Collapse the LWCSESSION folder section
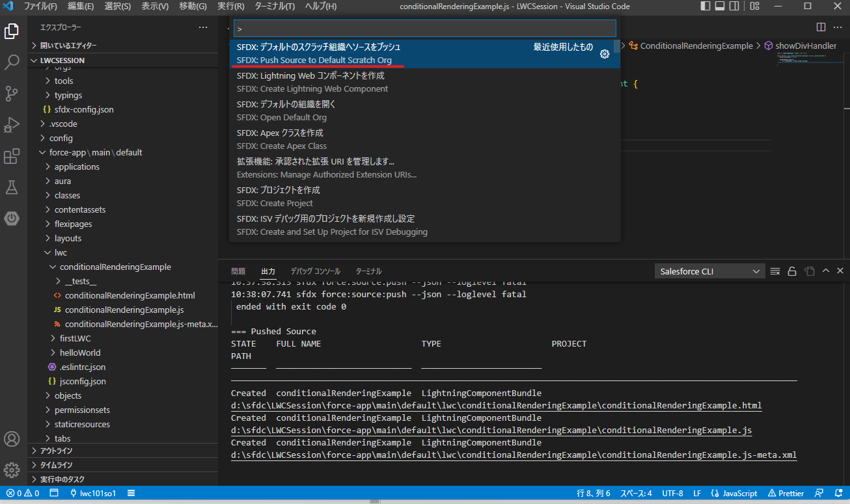The width and height of the screenshot is (850, 504). tap(122, 60)
